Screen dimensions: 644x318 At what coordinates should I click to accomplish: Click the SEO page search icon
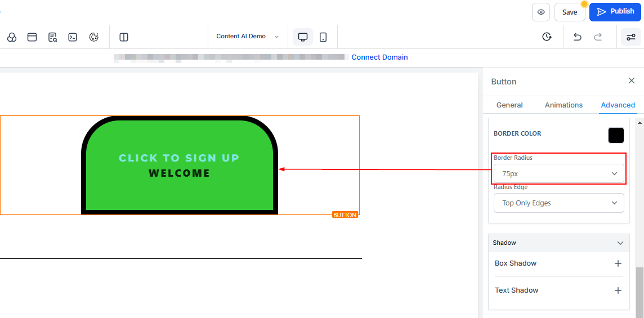tap(52, 37)
